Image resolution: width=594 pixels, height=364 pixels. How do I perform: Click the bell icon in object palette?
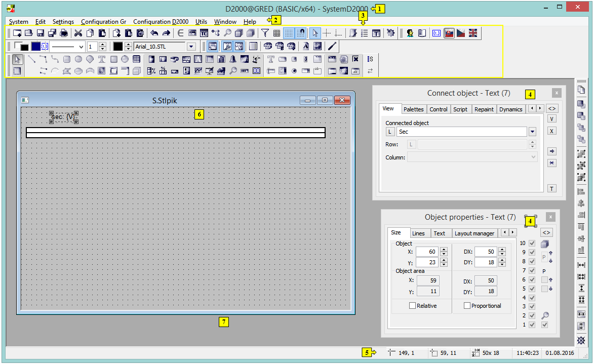pyautogui.click(x=233, y=59)
